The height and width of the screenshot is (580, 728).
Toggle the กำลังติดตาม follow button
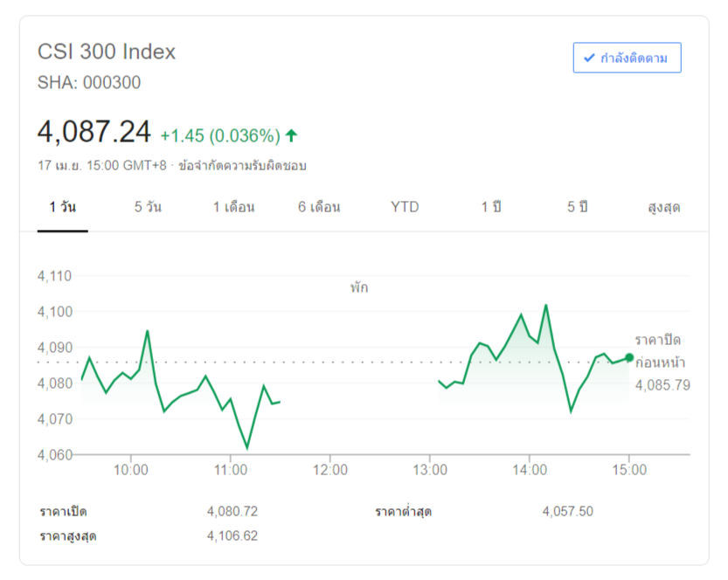(627, 58)
